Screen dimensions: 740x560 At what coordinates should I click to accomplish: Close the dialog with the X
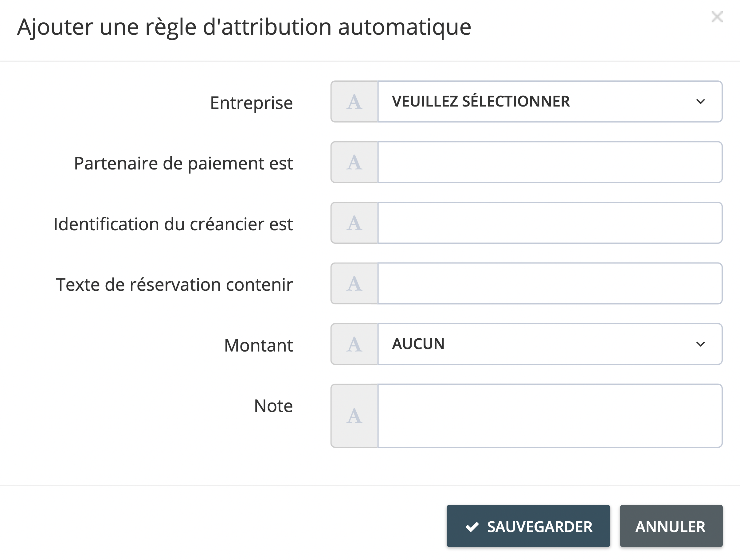click(x=717, y=17)
